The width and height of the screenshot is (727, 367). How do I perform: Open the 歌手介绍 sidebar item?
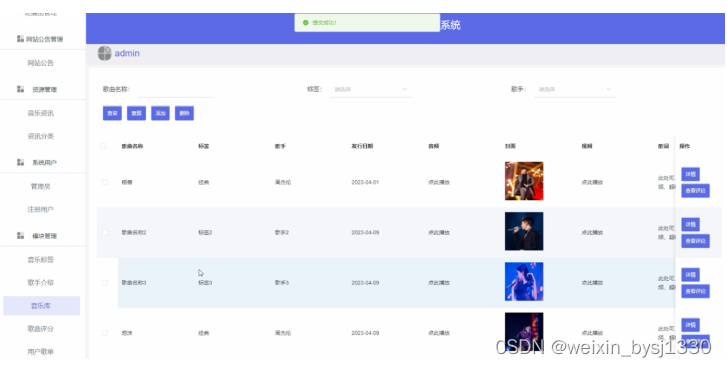tap(41, 282)
